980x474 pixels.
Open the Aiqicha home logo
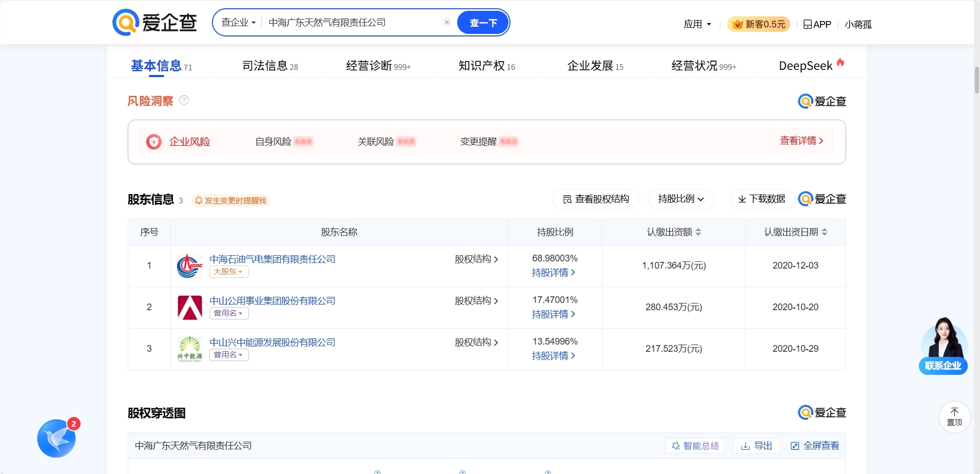(x=154, y=23)
